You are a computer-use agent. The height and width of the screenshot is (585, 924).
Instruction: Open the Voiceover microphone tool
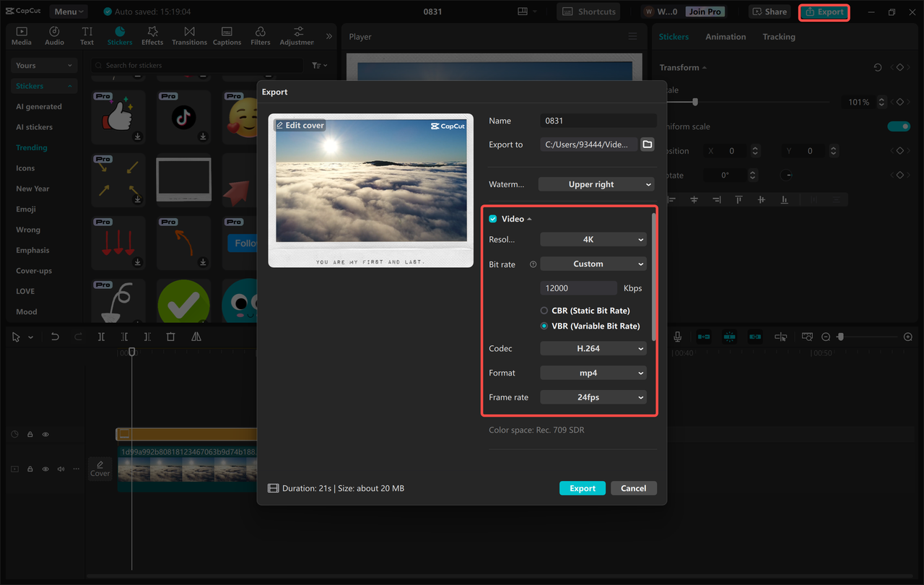pos(677,337)
